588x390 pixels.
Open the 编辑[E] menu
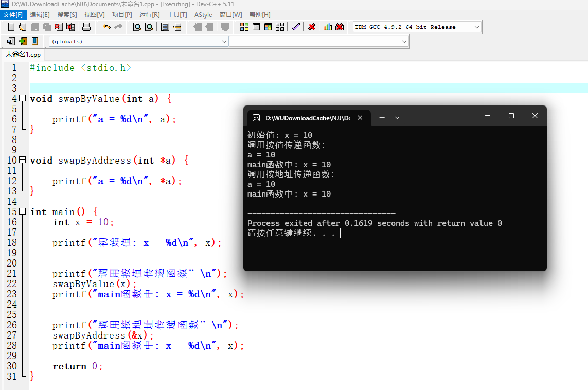coord(40,14)
